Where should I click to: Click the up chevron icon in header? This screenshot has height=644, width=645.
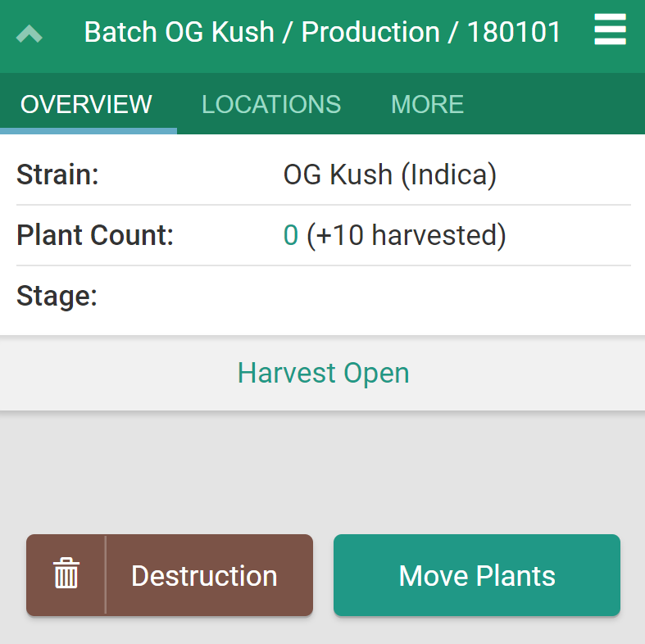[x=30, y=34]
